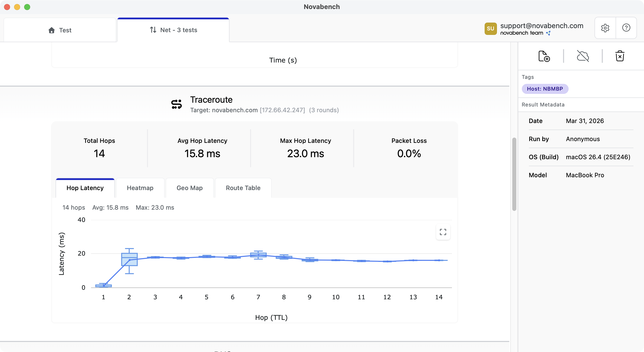Delete this result using the trash icon
This screenshot has width=644, height=352.
click(x=620, y=56)
